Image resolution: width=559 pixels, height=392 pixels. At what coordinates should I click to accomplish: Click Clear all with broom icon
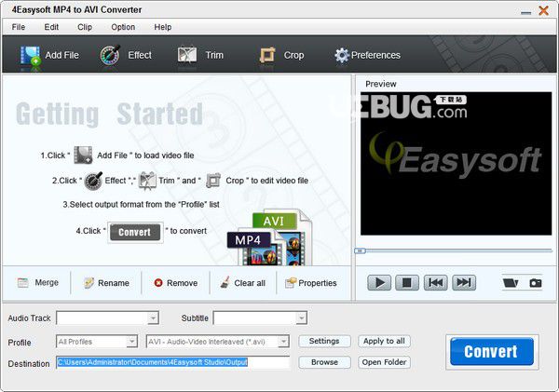(243, 283)
